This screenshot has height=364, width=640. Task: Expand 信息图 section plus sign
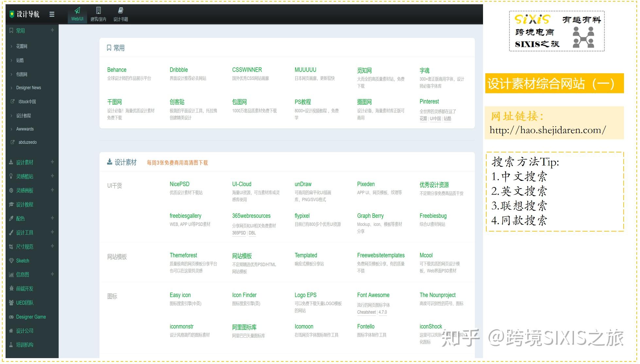[52, 274]
